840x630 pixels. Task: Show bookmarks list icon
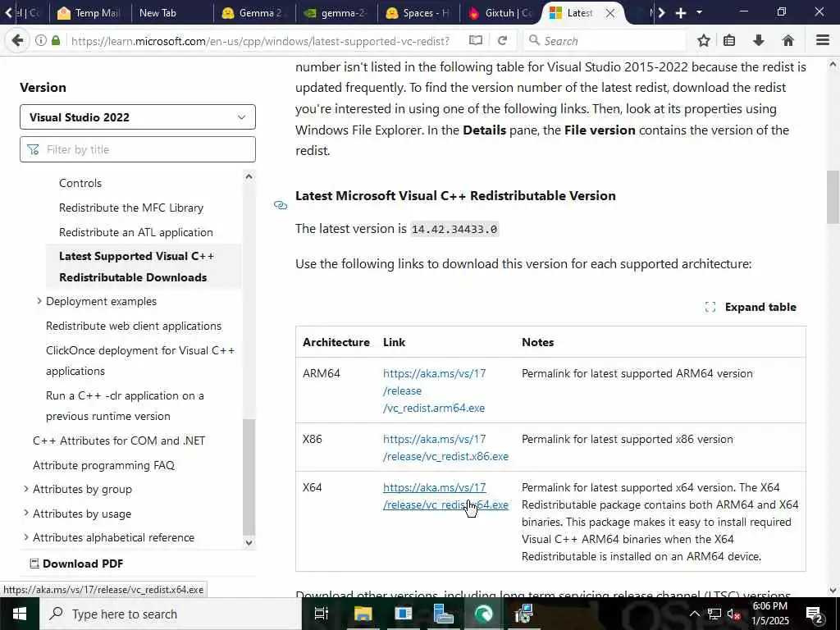click(729, 41)
